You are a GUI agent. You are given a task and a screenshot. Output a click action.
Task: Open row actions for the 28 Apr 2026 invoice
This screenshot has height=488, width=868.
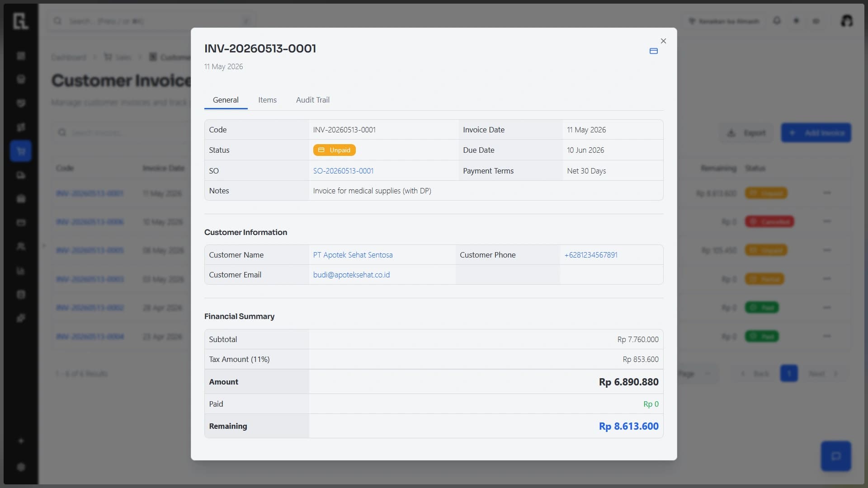click(827, 308)
